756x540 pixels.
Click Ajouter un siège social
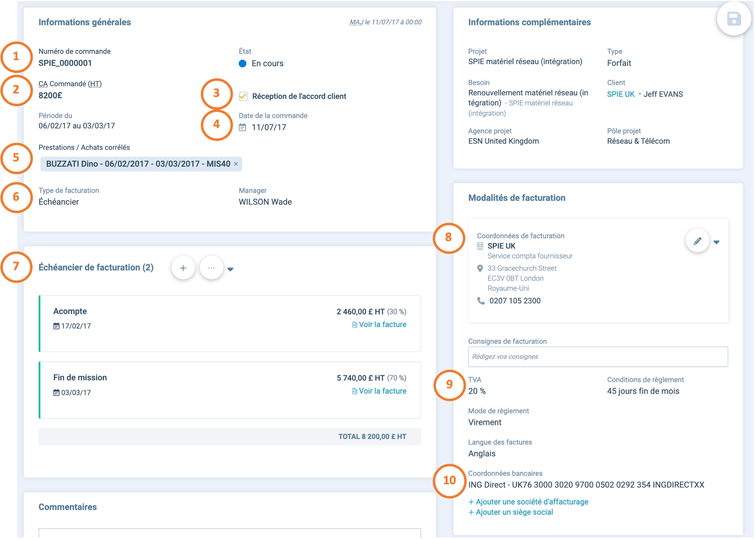(x=510, y=512)
